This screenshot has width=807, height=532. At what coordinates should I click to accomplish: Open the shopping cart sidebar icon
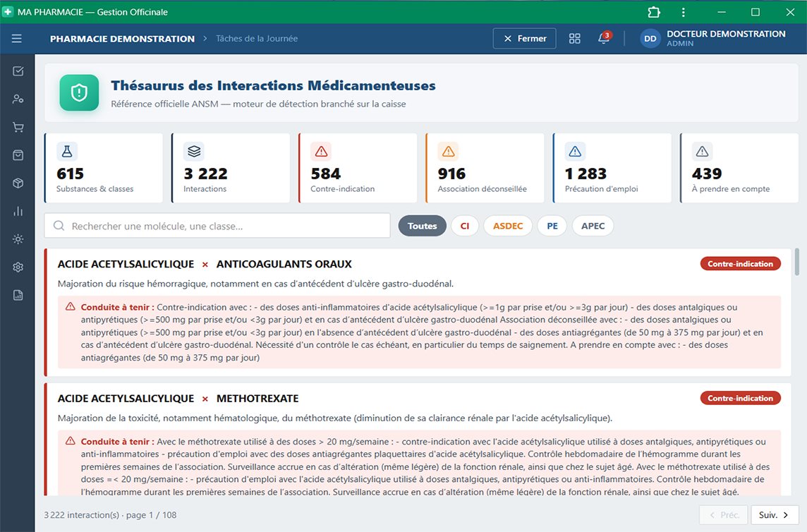point(18,127)
